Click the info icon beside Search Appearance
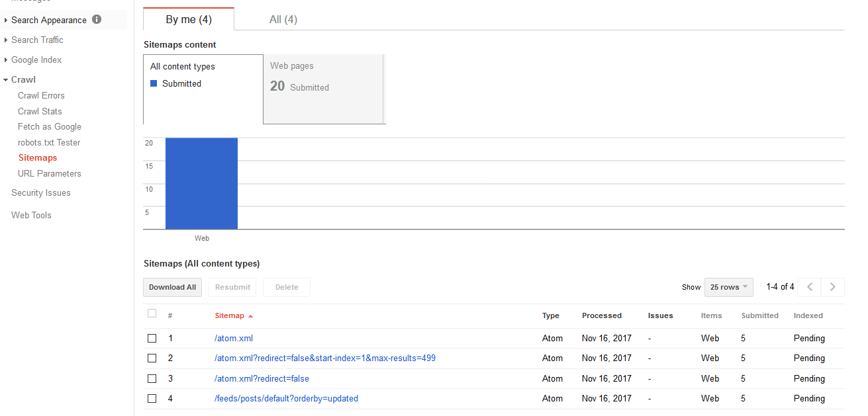Viewport: 868px width, 416px height. (x=97, y=20)
